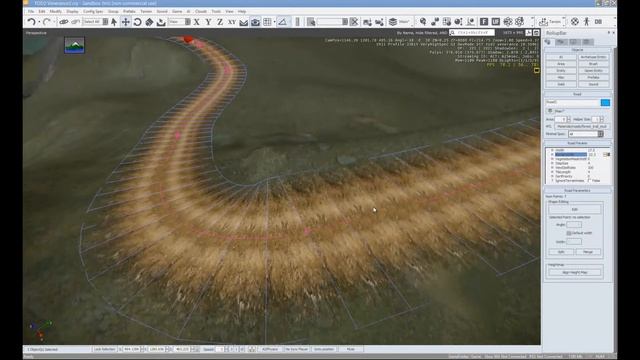Click the 'Brush' object button
640x360 pixels.
(593, 64)
